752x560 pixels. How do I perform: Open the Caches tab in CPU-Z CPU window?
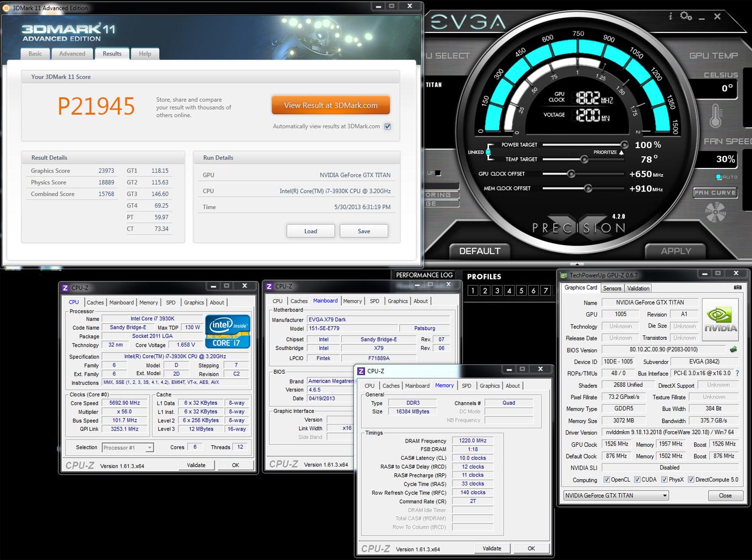pos(95,302)
